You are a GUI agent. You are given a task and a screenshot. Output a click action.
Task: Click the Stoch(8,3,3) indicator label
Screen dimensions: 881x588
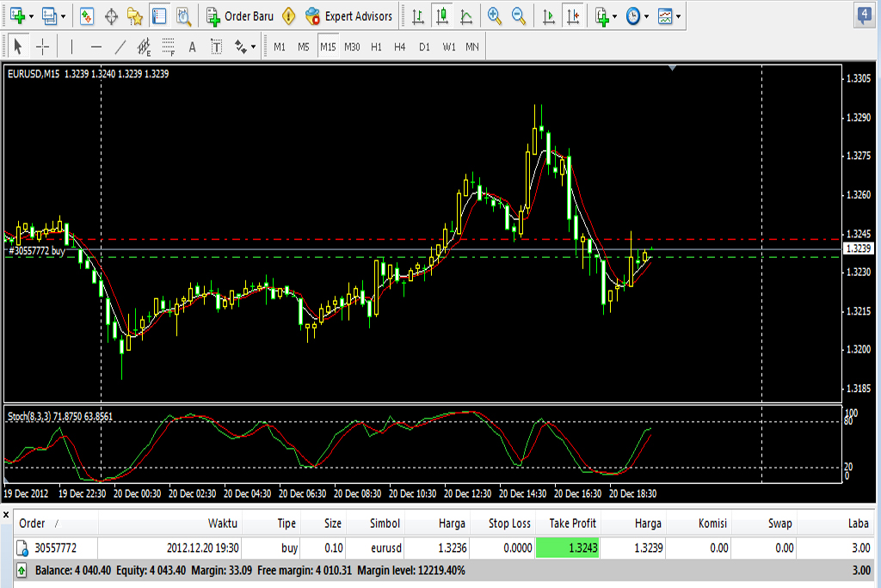click(x=60, y=416)
